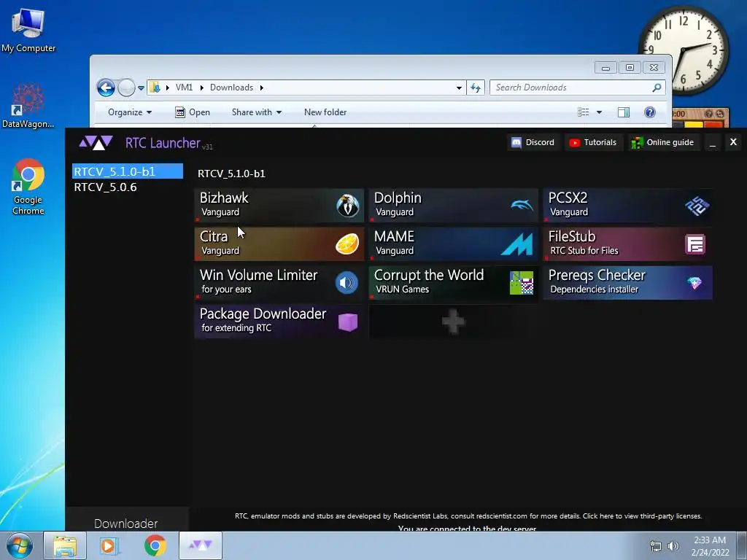Open Package Downloader purple cube icon
The image size is (747, 560).
click(x=348, y=322)
